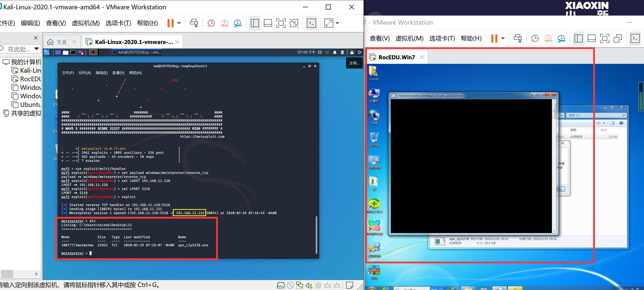Close the RocEDU.Win7 tab
Viewport: 644px width, 290px height.
click(422, 57)
